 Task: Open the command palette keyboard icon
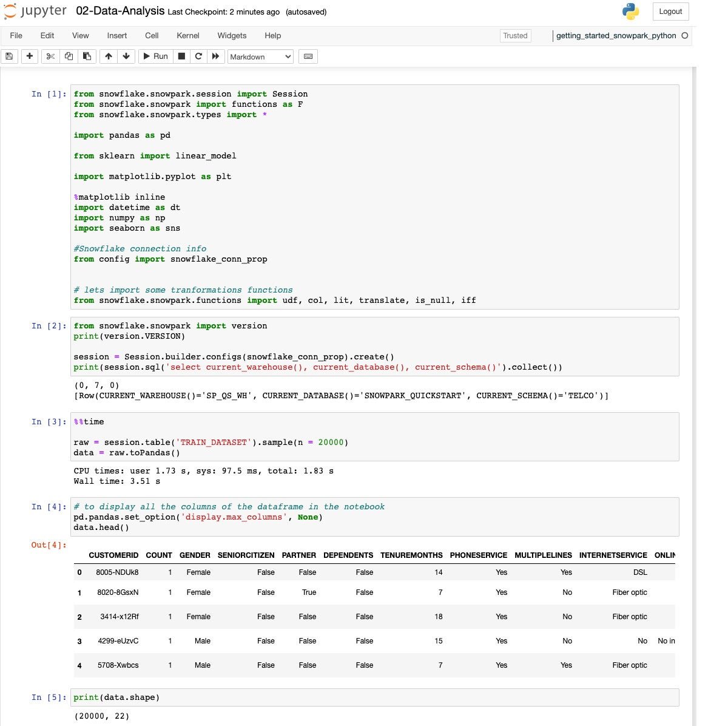tap(308, 56)
